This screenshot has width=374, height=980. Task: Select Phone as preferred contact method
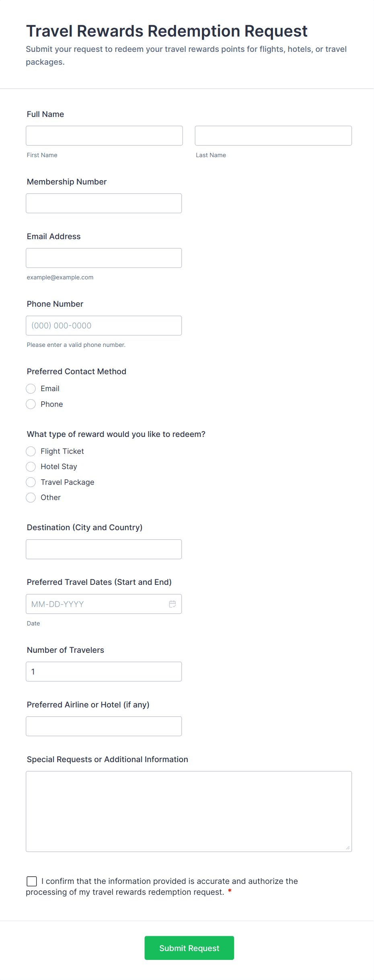click(31, 404)
